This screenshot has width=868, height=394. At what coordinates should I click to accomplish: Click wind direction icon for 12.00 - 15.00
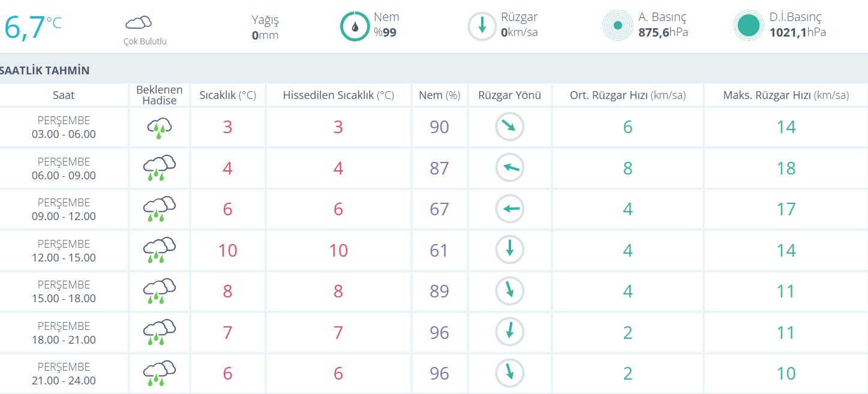pos(509,250)
